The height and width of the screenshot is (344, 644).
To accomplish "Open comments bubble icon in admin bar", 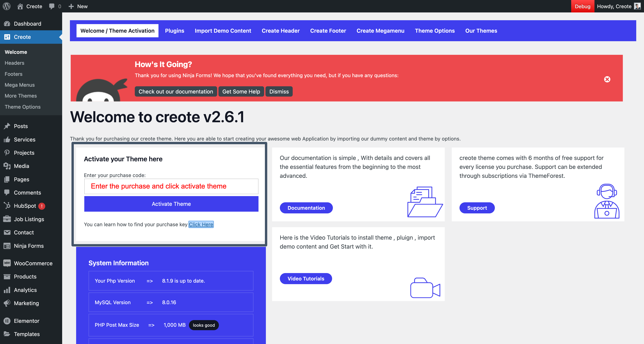I will coord(52,6).
